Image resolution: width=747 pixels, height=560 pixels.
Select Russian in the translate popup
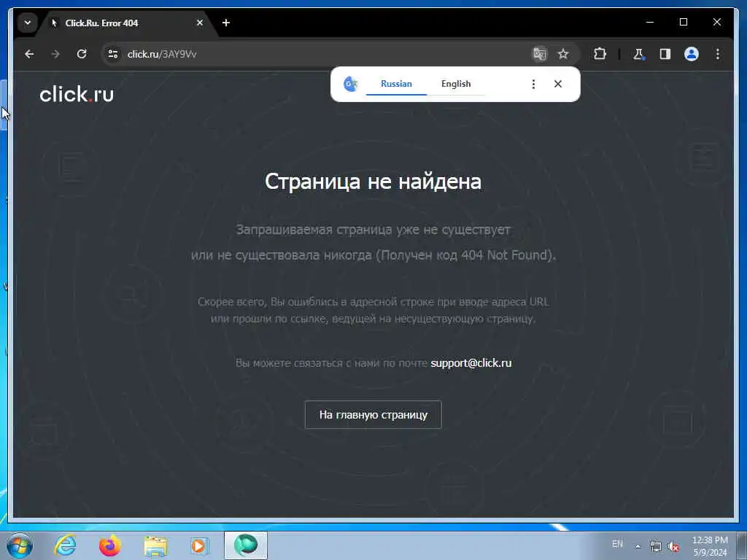tap(396, 84)
